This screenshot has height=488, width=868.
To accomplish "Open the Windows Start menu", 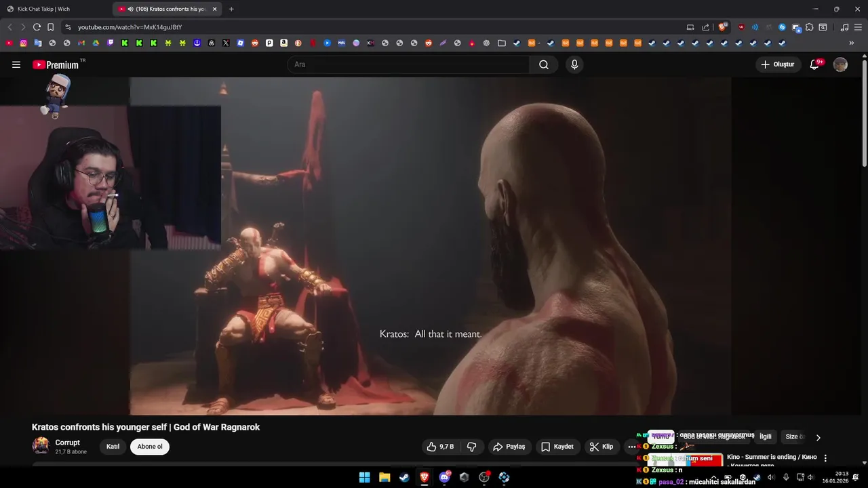I will 364,477.
